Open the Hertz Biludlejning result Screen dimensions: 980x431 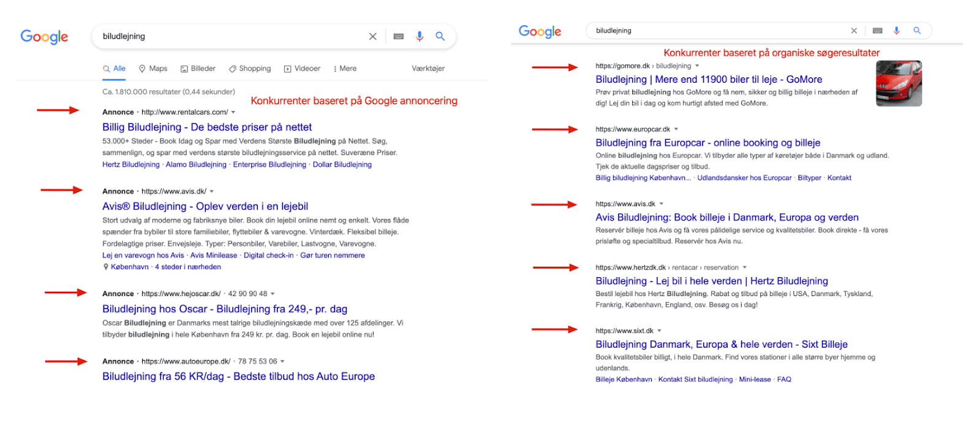[712, 281]
